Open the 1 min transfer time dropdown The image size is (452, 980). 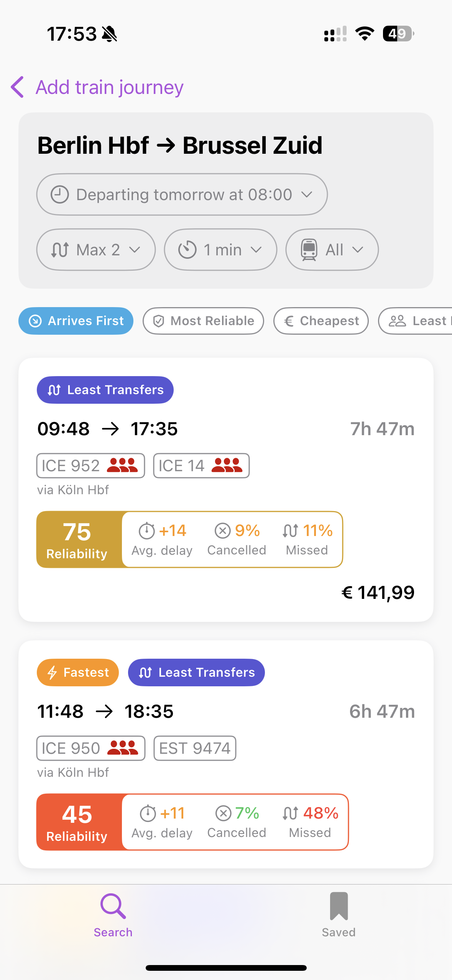(220, 250)
